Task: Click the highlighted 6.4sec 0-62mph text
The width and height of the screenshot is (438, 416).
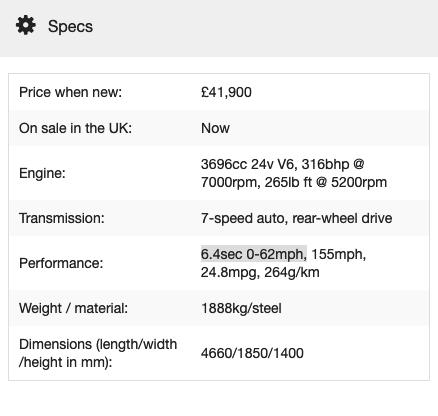Action: coord(253,254)
